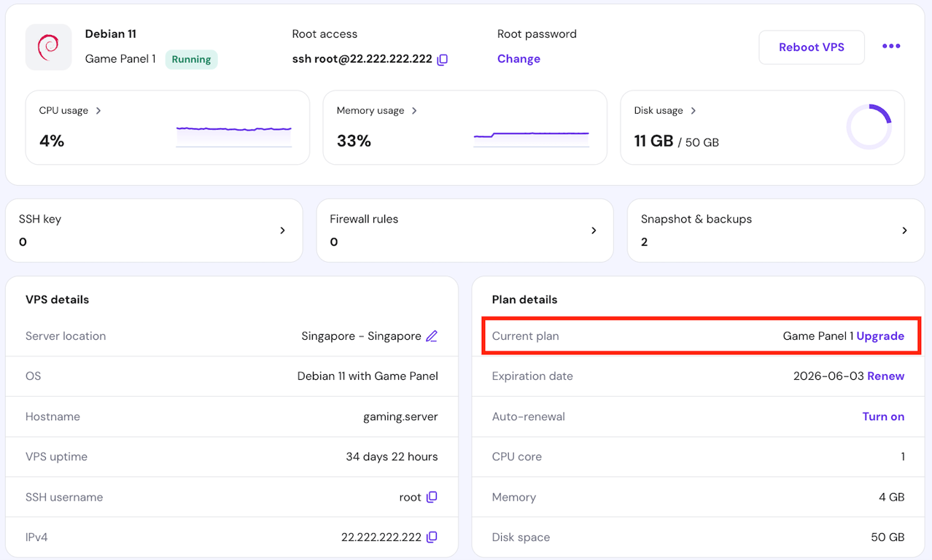Screen dimensions: 932x560
Task: Click the Reboot VPS button
Action: pyautogui.click(x=811, y=47)
